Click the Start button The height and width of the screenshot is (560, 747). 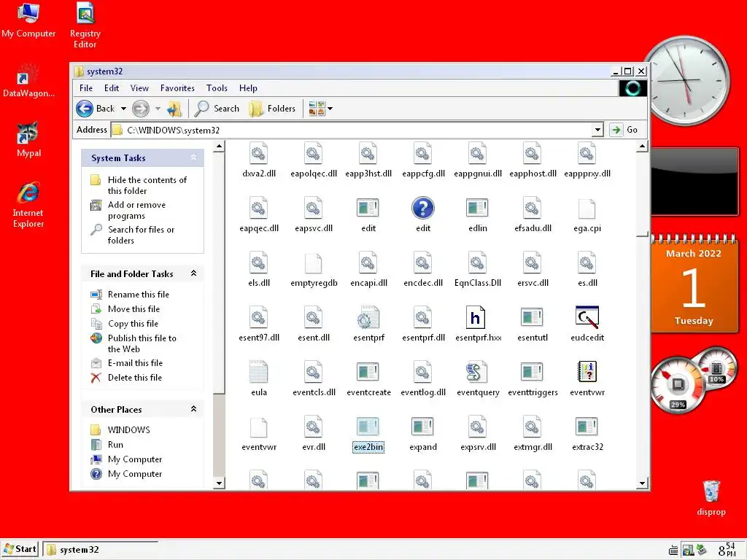20,549
